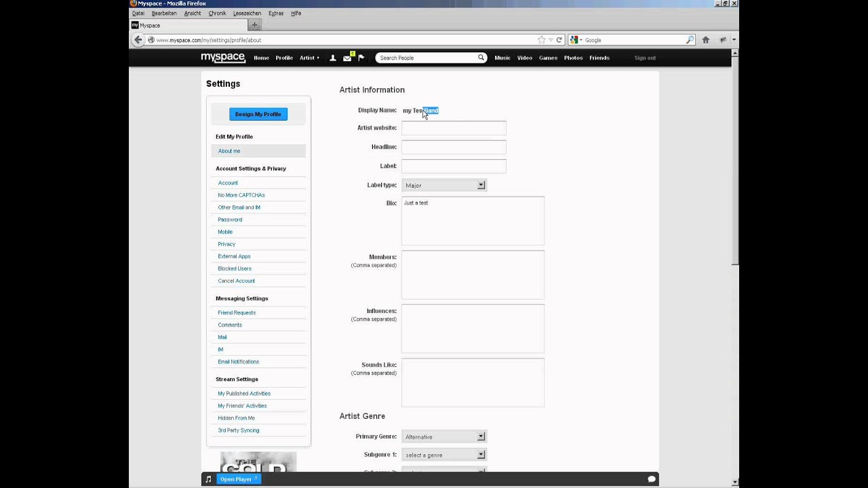
Task: Open Friend Requests settings link
Action: pos(237,312)
